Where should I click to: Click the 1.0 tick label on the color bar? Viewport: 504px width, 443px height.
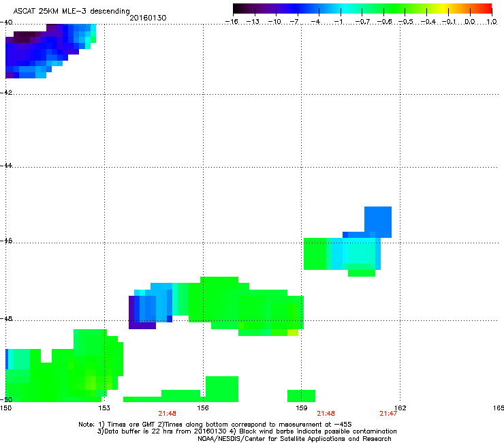[492, 22]
